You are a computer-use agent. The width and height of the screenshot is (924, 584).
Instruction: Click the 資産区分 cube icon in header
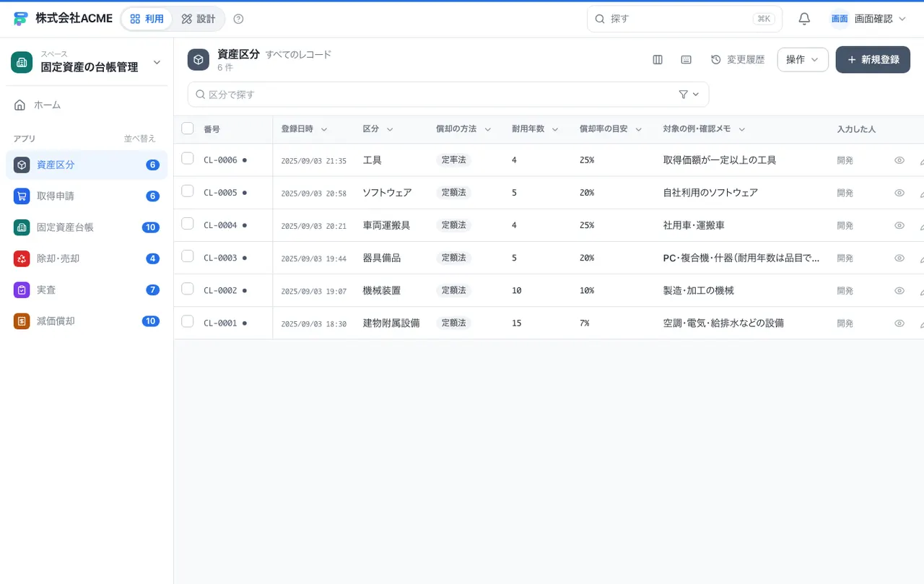[x=199, y=60]
